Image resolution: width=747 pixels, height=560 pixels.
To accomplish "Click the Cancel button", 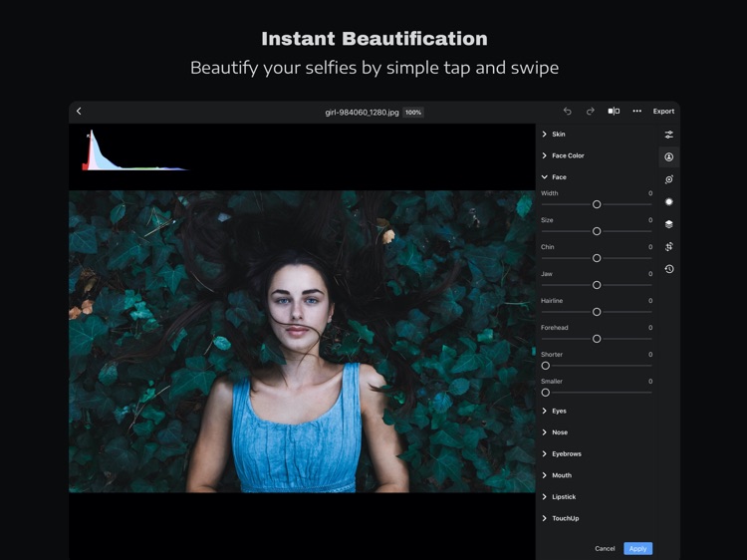I will click(605, 549).
